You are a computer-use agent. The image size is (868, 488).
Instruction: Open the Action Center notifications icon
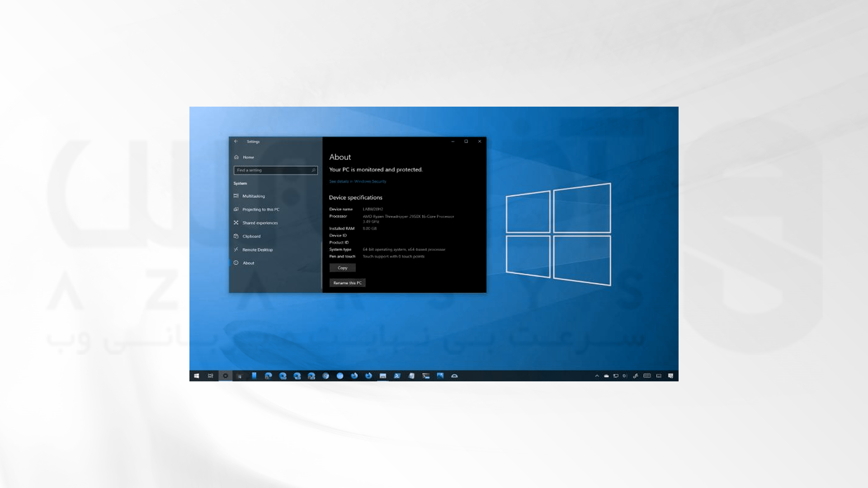coord(671,376)
